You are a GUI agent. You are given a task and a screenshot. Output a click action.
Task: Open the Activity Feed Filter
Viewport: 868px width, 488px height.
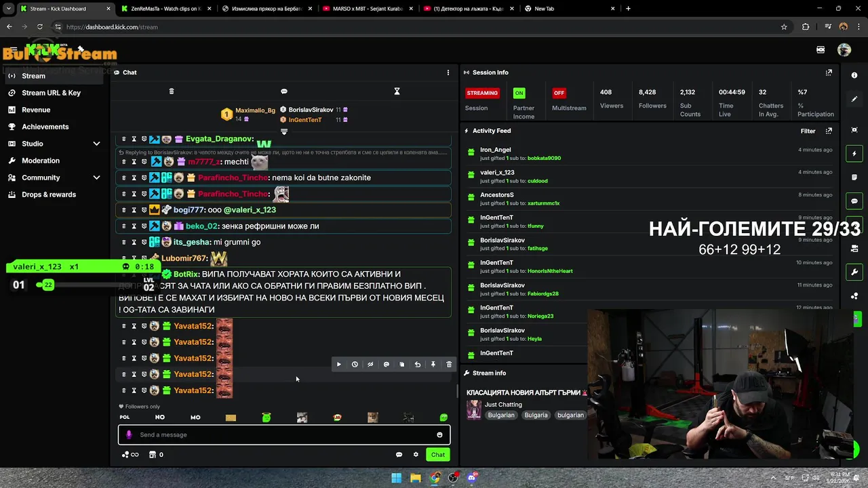point(808,131)
